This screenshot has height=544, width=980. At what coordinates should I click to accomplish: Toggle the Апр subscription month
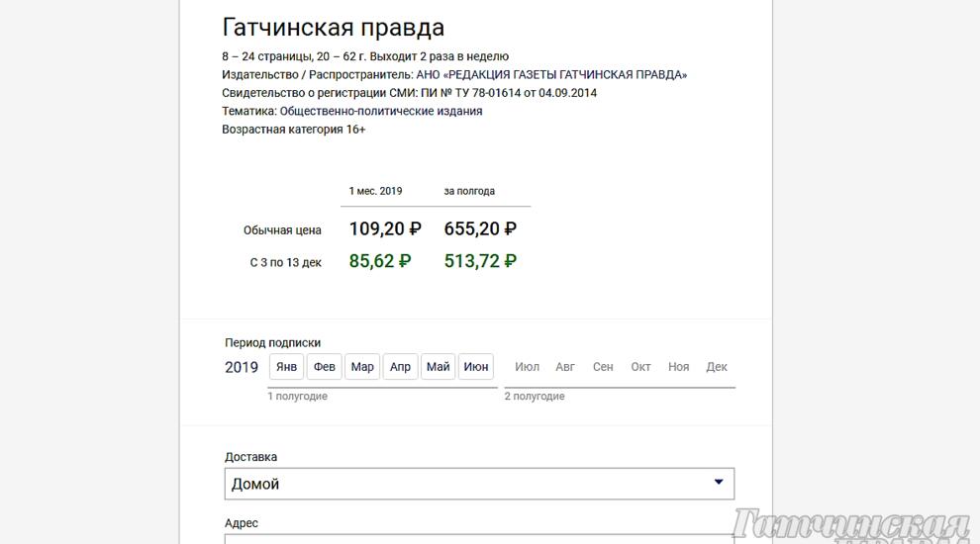(400, 367)
